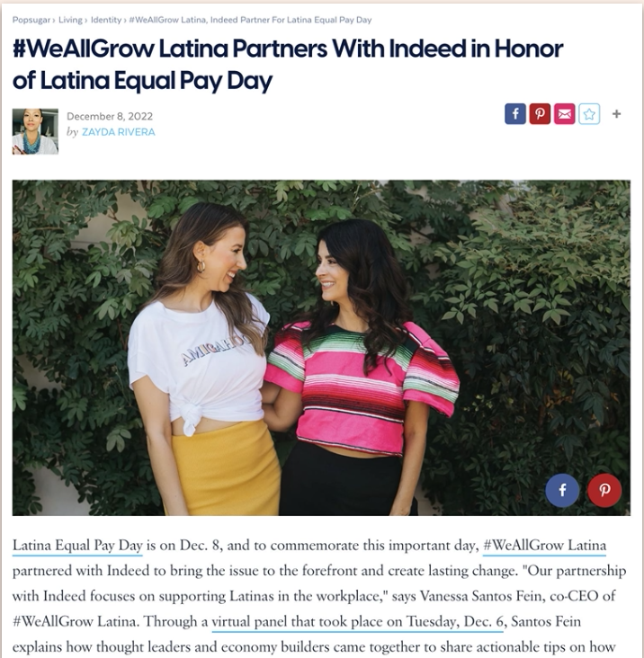Go to Living breadcrumb section
This screenshot has height=658, width=644.
point(70,20)
